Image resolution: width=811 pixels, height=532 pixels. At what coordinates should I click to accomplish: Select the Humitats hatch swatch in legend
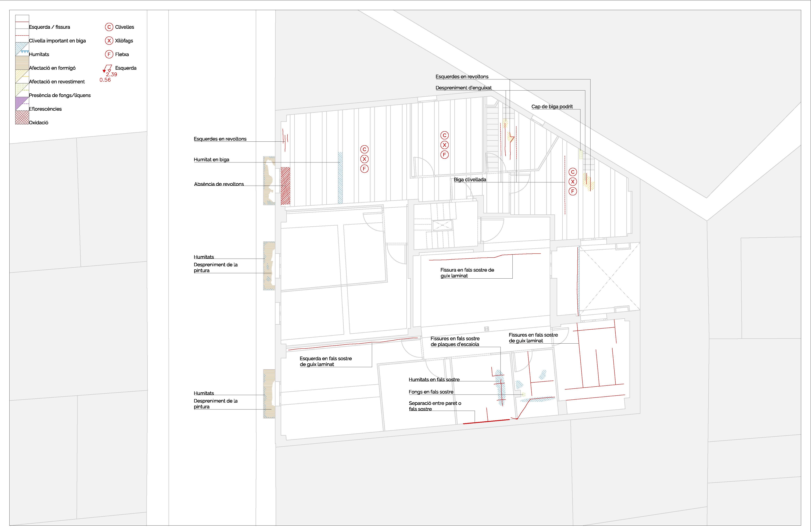(22, 49)
